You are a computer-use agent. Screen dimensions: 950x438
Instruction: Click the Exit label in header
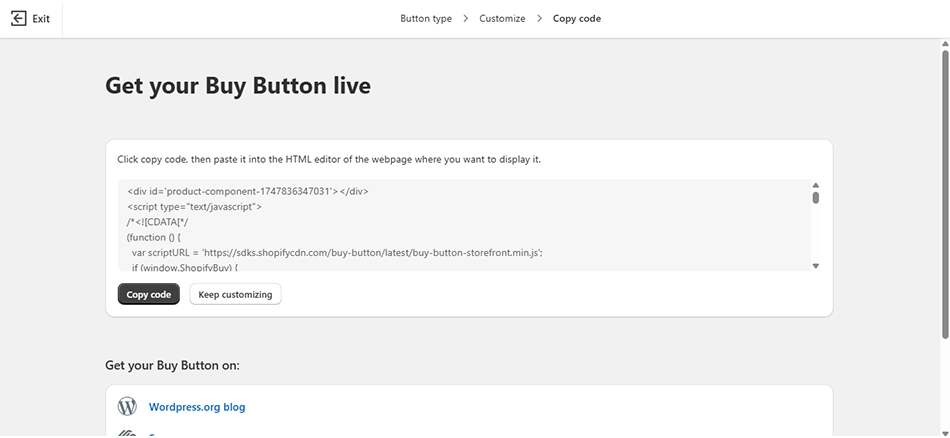click(x=41, y=19)
